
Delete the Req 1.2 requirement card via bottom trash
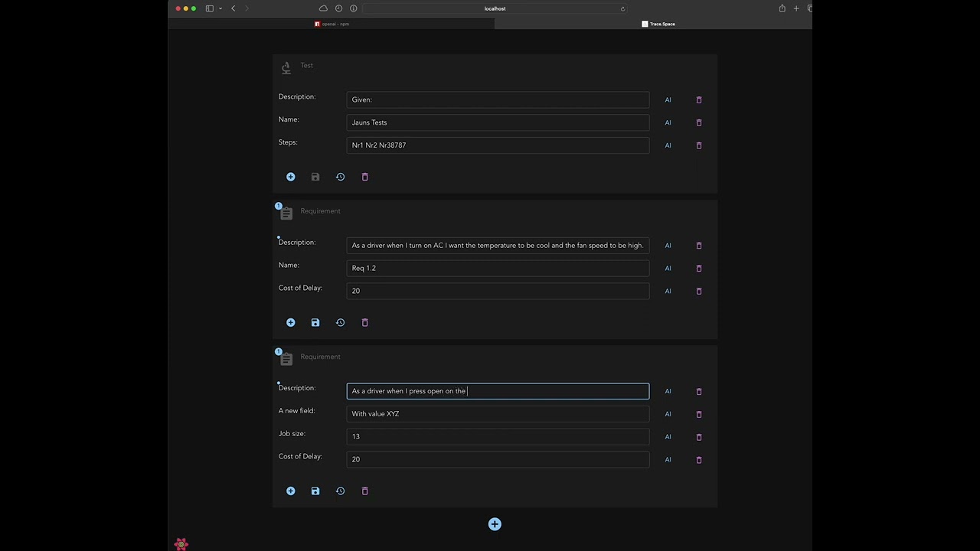(364, 323)
